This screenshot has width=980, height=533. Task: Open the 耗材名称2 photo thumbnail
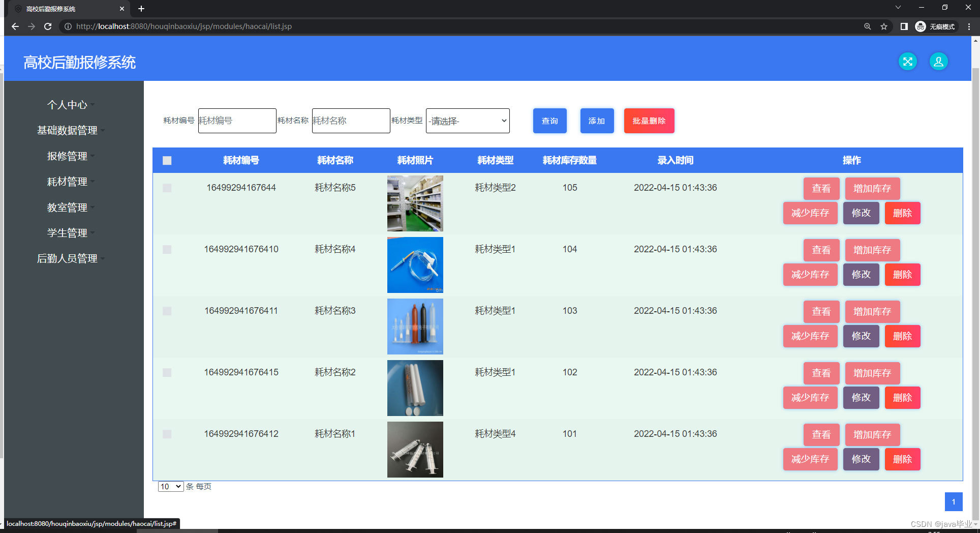pos(415,388)
